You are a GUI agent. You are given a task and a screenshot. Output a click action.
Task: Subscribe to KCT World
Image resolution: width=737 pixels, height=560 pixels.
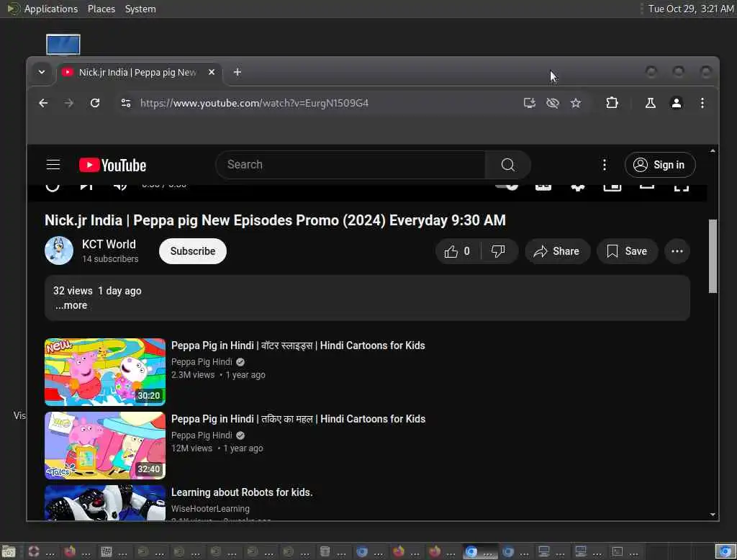[193, 251]
